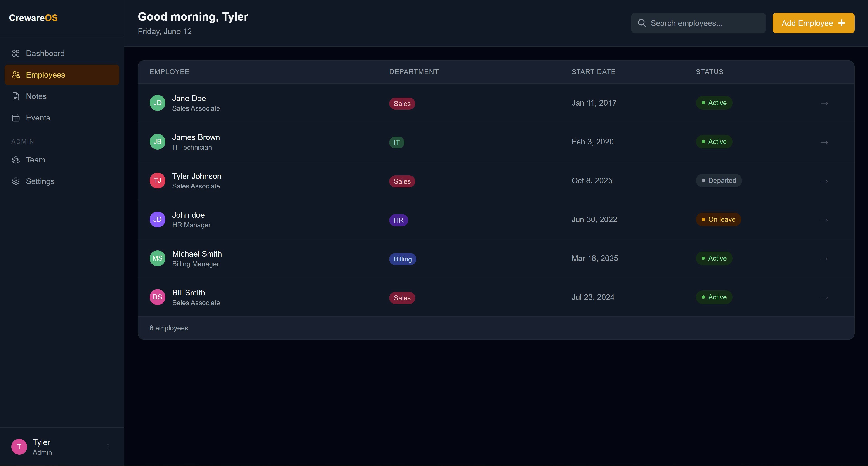Viewport: 868px width, 466px height.
Task: Click the Events calendar icon
Action: click(x=16, y=118)
